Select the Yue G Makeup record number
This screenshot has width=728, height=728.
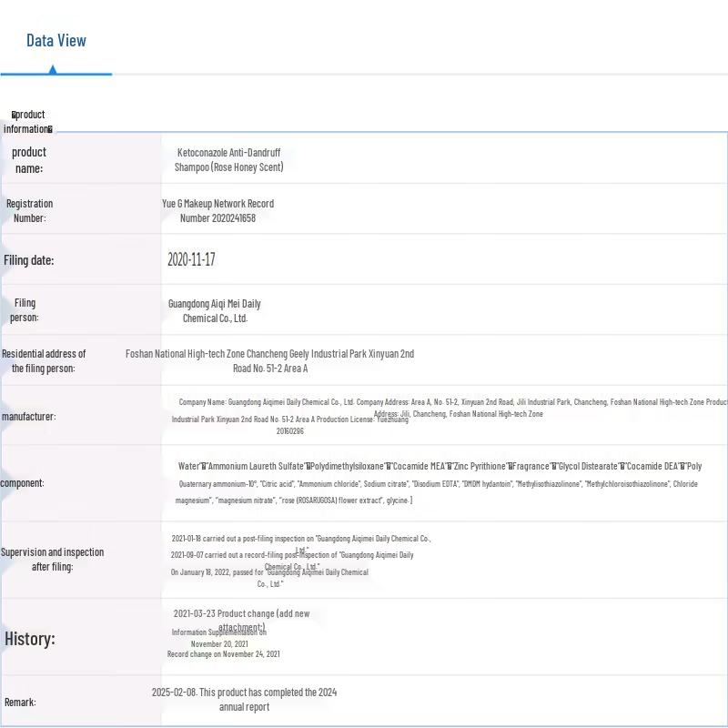pos(217,210)
